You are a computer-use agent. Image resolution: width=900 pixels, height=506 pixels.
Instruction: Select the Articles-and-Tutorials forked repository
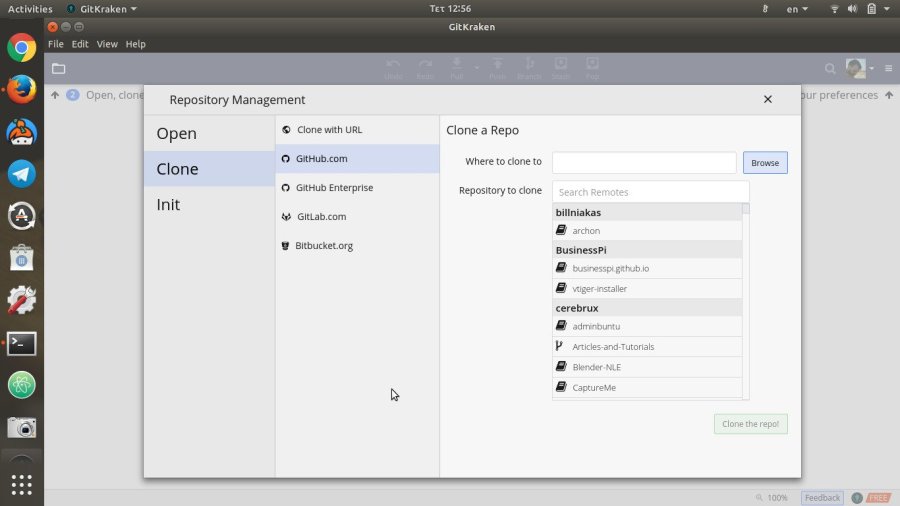(647, 347)
